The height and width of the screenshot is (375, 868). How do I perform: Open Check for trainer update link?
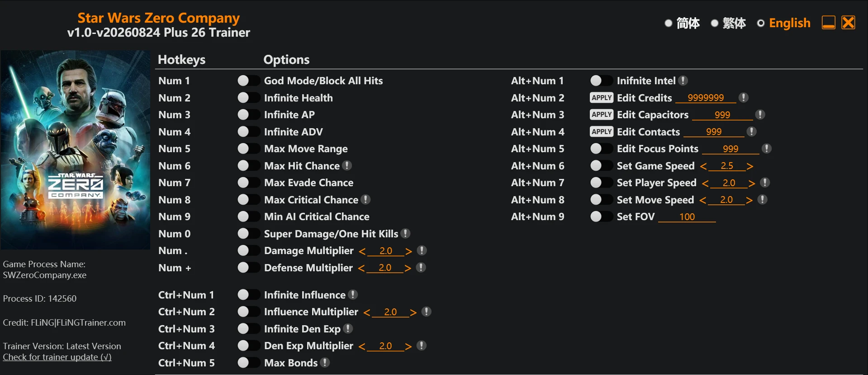57,357
